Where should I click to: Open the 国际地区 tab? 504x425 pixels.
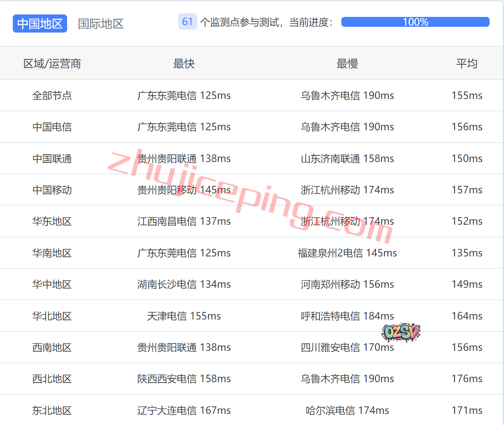pos(101,23)
